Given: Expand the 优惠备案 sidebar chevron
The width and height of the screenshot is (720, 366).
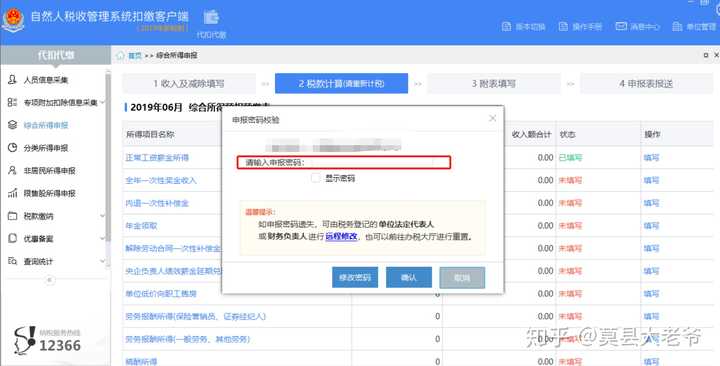Looking at the screenshot, I should pos(102,238).
